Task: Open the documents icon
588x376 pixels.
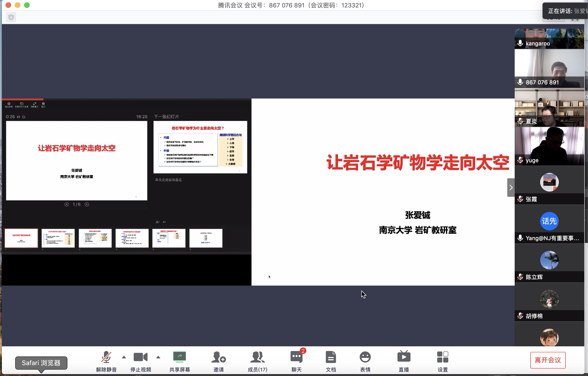Action: tap(331, 357)
